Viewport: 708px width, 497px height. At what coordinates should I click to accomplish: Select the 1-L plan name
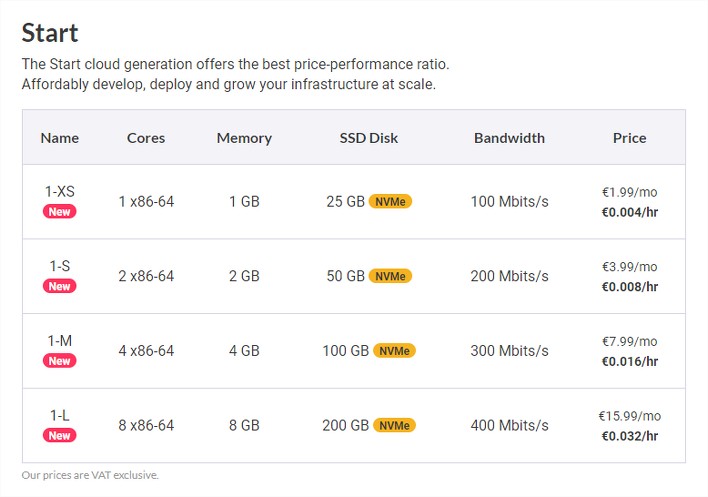coord(60,415)
